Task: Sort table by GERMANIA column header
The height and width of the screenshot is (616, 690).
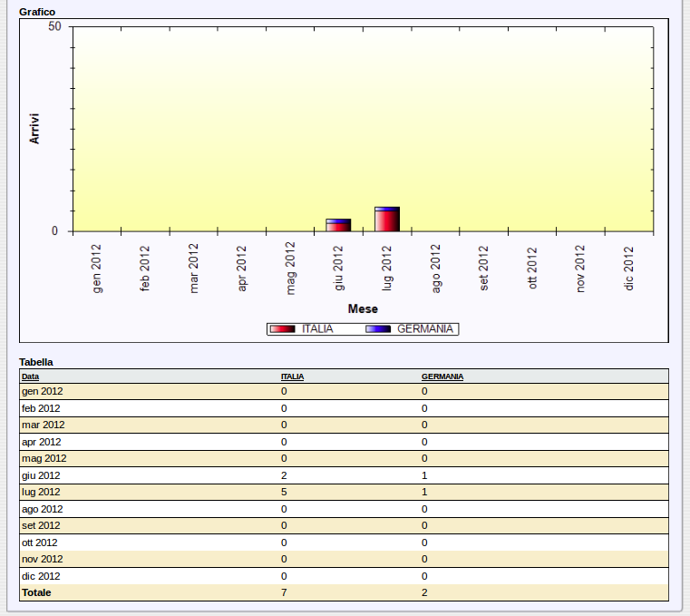Action: pyautogui.click(x=442, y=376)
